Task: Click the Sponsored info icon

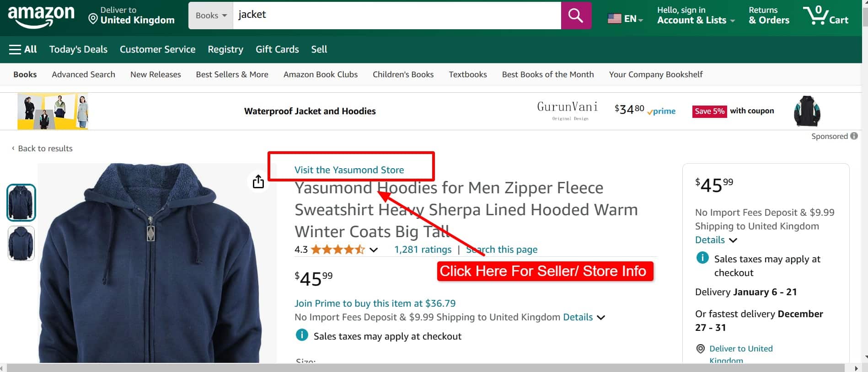Action: (854, 136)
